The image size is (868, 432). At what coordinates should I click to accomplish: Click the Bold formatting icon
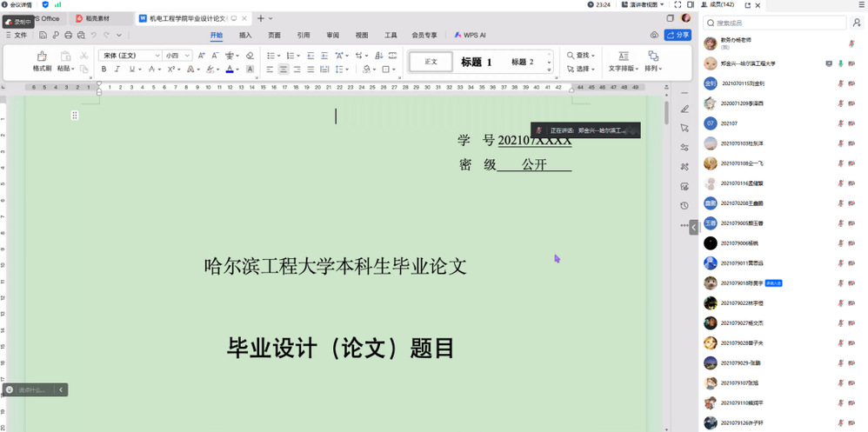[104, 70]
